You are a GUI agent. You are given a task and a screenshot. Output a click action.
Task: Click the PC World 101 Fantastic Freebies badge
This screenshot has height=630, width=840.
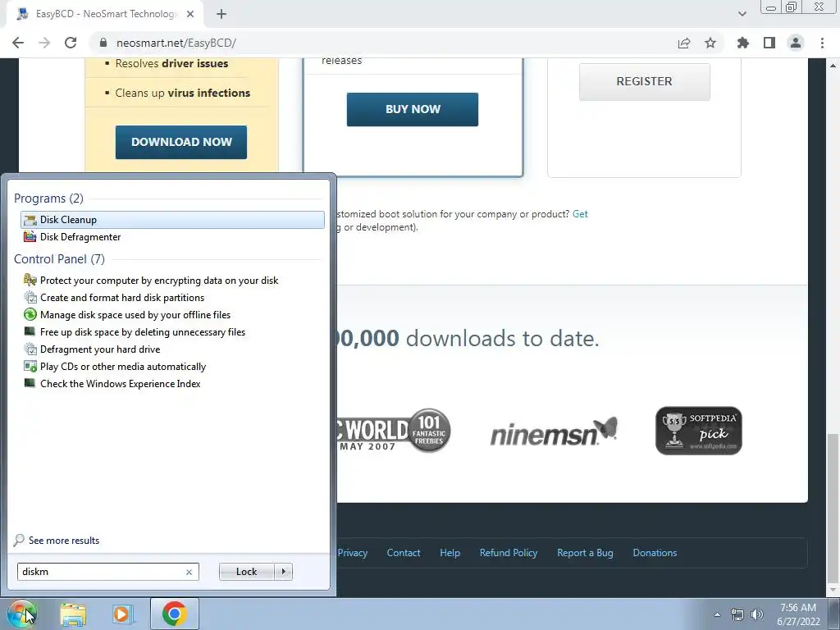(x=395, y=431)
